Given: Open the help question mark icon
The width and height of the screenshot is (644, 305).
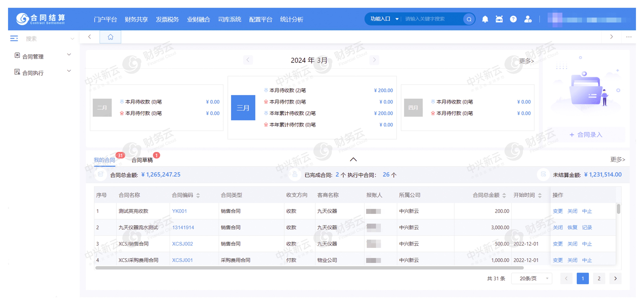Looking at the screenshot, I should click(513, 19).
